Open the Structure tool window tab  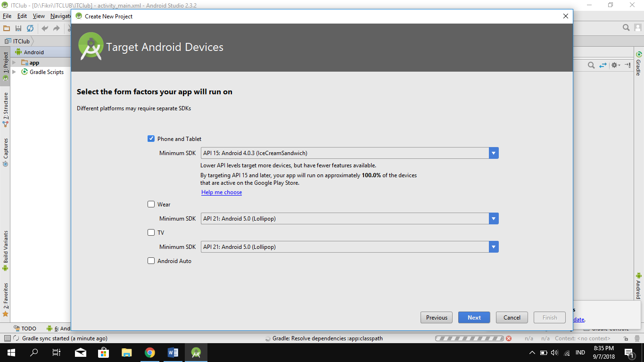[x=6, y=106]
